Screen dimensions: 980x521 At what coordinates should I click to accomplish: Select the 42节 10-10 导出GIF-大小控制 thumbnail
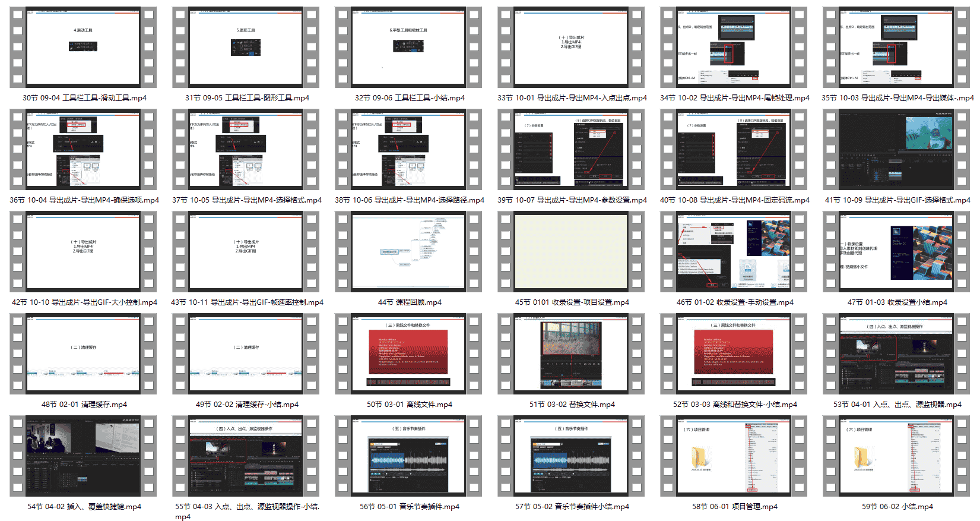(83, 252)
